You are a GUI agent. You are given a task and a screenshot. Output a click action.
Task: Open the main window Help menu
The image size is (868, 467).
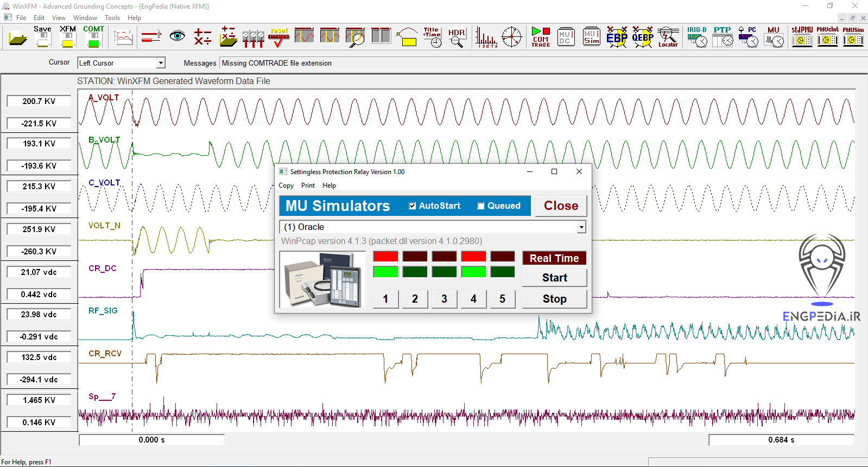pos(134,18)
